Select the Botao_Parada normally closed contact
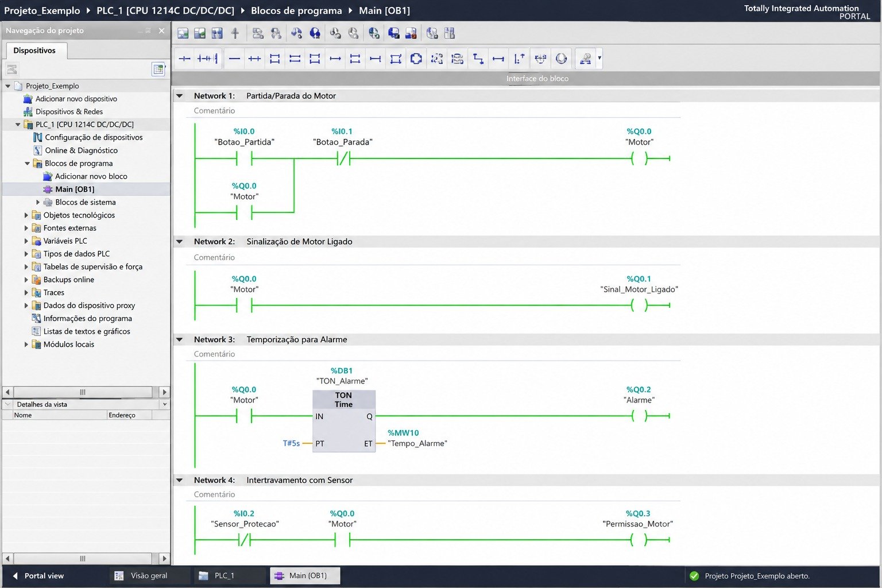Viewport: 882px width, 588px height. point(343,158)
